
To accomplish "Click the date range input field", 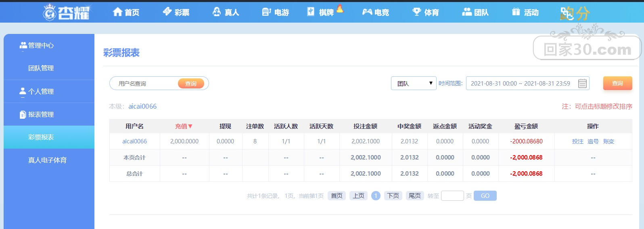I will (x=527, y=83).
